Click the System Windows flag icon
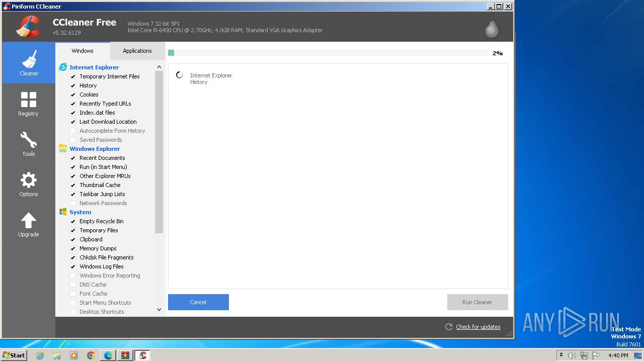This screenshot has width=644, height=362. [x=63, y=212]
